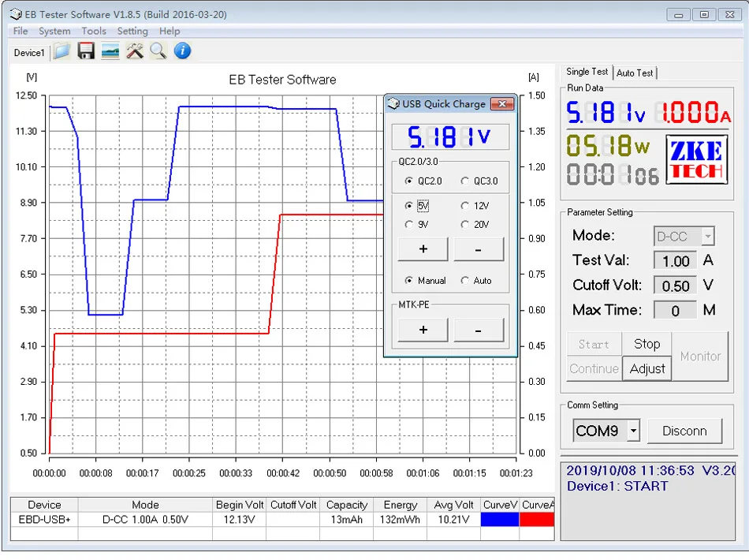Open settings via hammer and wrench icon
The height and width of the screenshot is (560, 749).
[x=135, y=51]
